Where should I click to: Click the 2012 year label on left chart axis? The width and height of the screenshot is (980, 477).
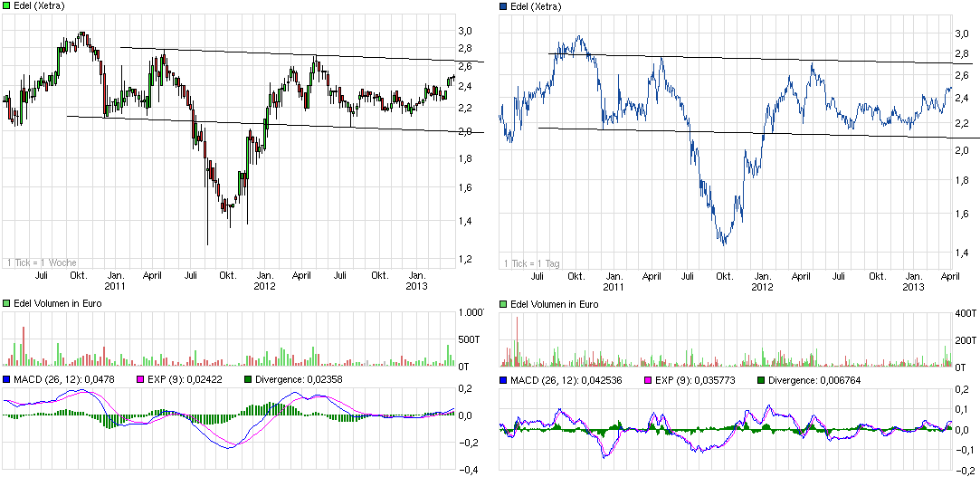tap(264, 285)
